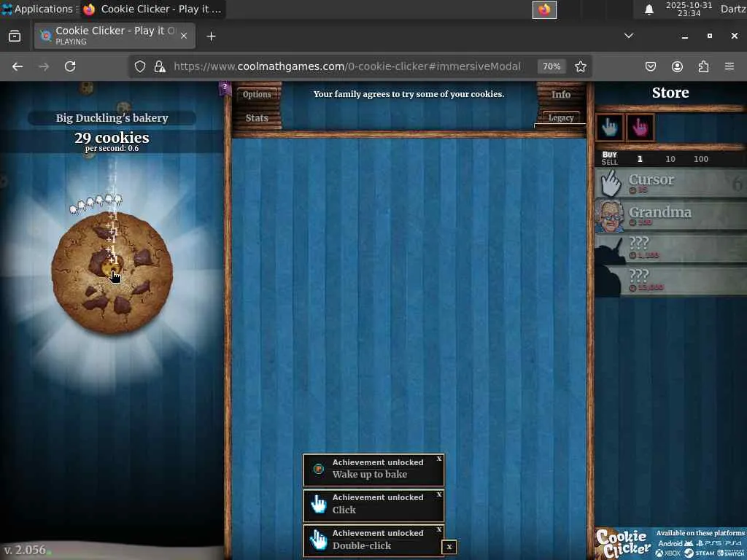Rename Big Duckling's bakery
Image resolution: width=747 pixels, height=560 pixels.
click(112, 117)
